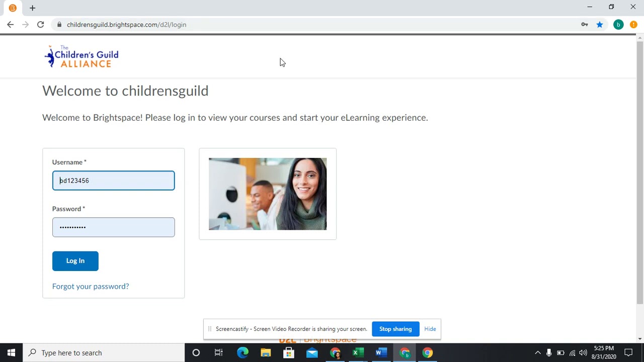Click the browser back arrow
644x362 pixels.
[x=10, y=25]
